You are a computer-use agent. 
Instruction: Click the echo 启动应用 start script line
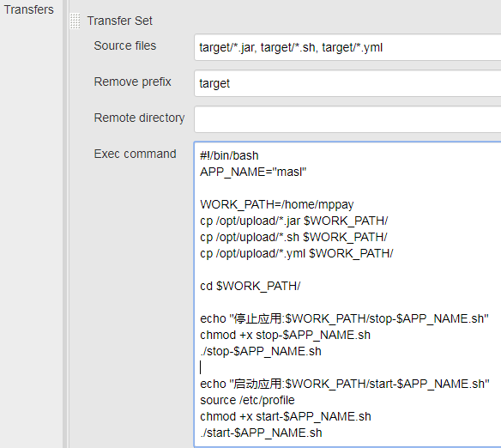pyautogui.click(x=345, y=384)
